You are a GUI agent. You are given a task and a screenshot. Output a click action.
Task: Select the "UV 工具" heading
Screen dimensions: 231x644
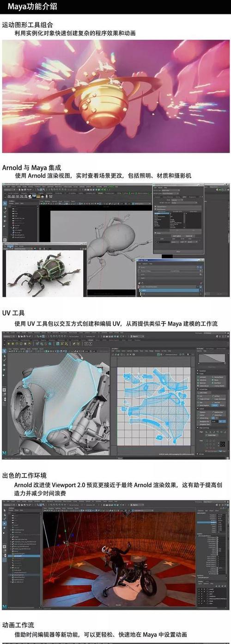(13, 313)
